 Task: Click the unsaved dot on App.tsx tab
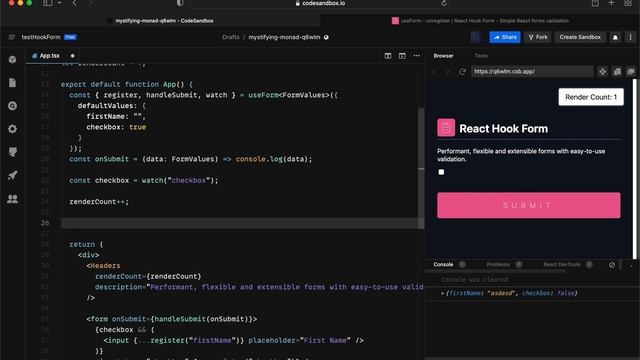point(72,56)
